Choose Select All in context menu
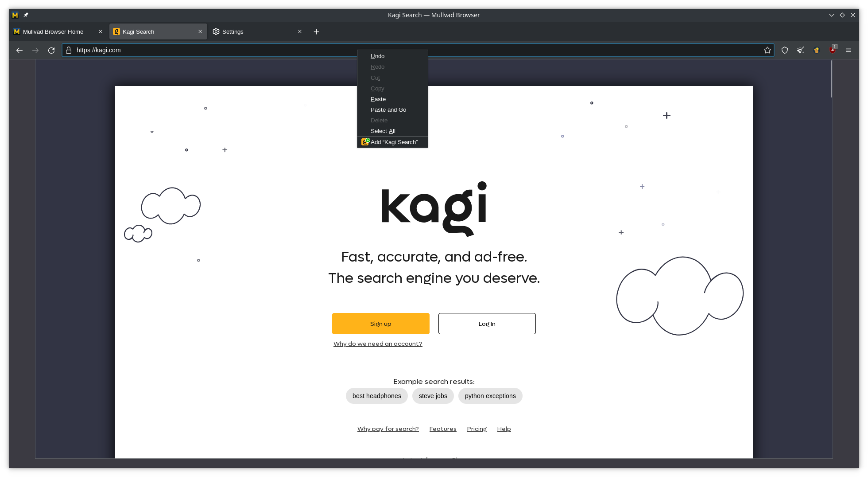 392,131
